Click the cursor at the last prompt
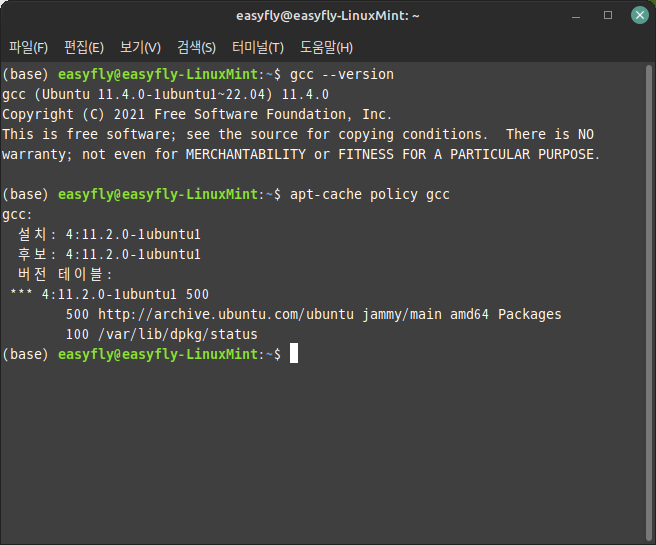656x545 pixels. [294, 353]
